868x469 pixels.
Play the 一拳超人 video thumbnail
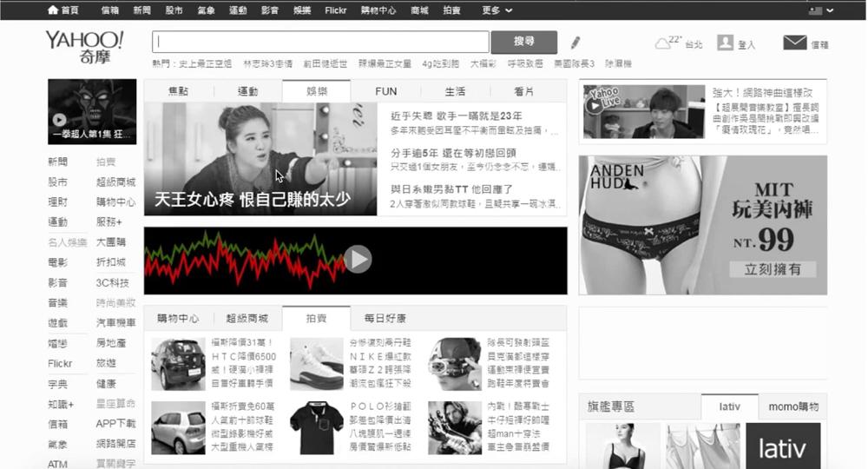(59, 121)
